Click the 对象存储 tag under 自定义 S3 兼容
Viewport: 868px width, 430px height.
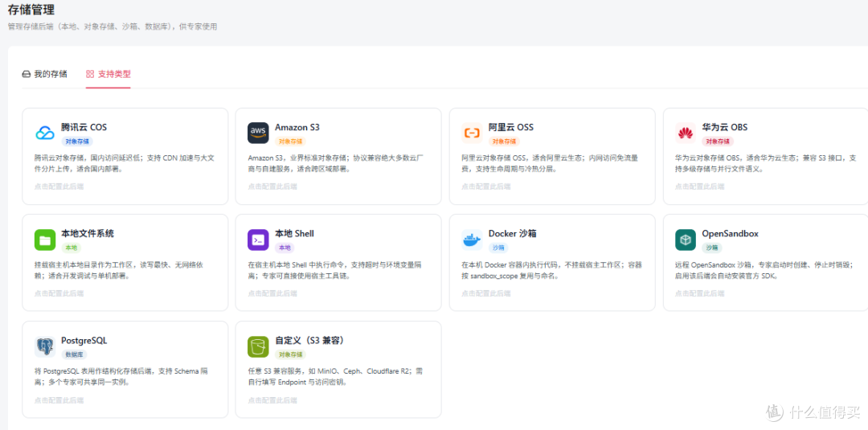point(291,354)
